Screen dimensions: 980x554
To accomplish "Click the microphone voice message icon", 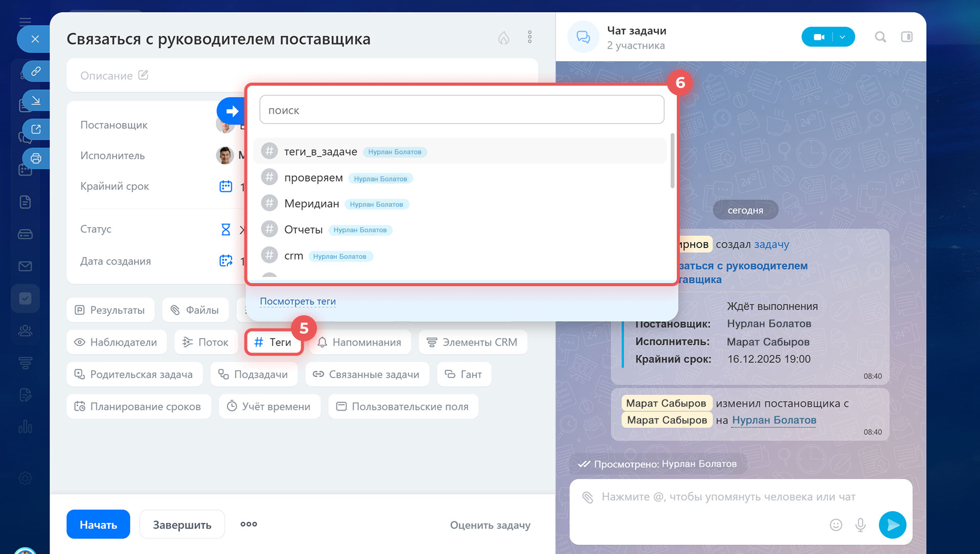I will 860,525.
